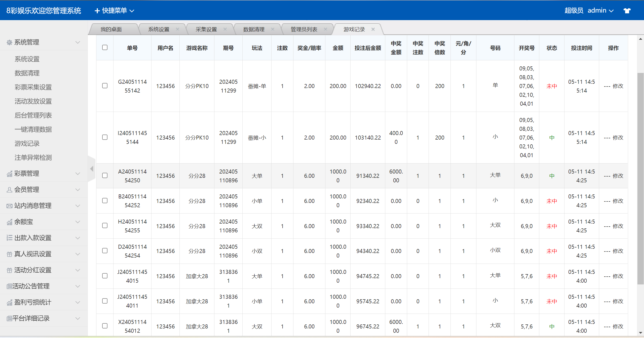Open 注单异常检测 in the sidebar
644x338 pixels.
[x=33, y=158]
